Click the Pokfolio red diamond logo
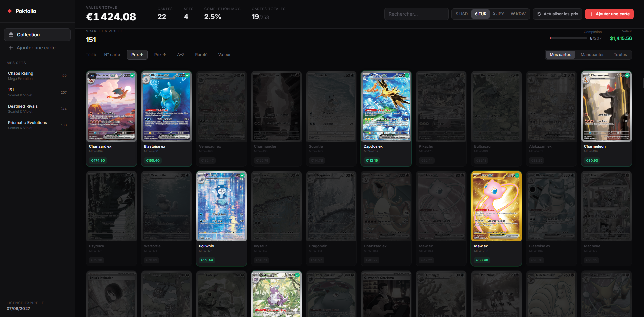 pos(10,11)
